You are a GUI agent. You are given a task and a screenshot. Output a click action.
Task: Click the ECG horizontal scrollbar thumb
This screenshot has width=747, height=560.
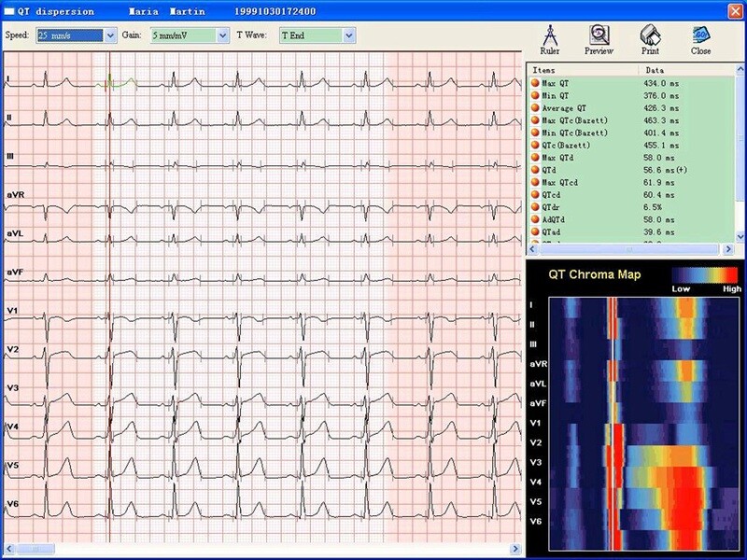click(x=35, y=549)
